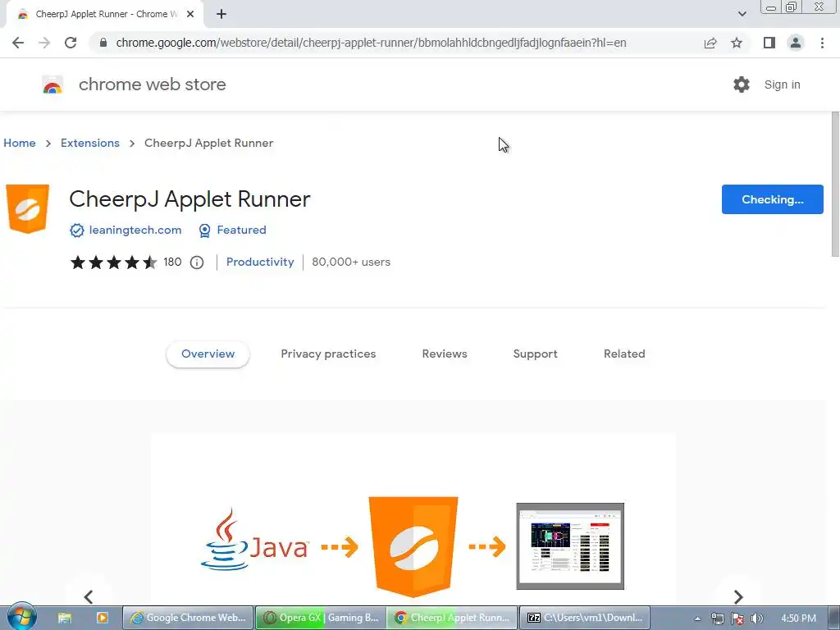The image size is (840, 630).
Task: Click the Chrome Web Store rainbow logo
Action: pyautogui.click(x=52, y=84)
